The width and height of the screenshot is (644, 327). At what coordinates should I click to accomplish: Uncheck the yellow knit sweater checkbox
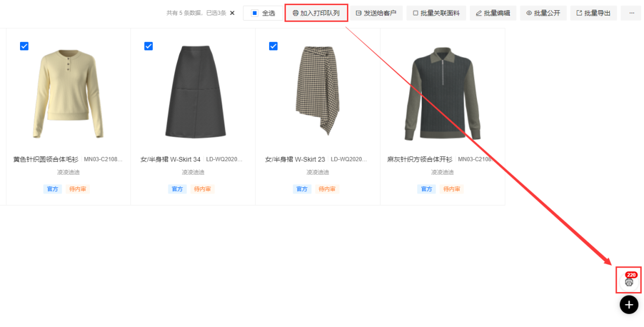24,46
